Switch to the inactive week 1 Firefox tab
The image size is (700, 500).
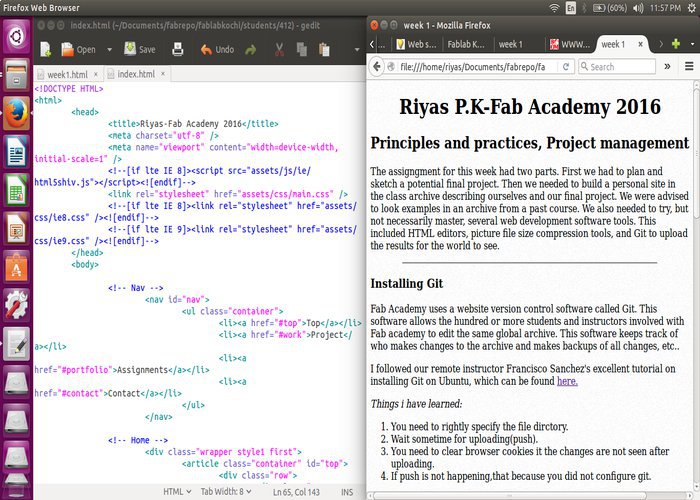click(510, 44)
